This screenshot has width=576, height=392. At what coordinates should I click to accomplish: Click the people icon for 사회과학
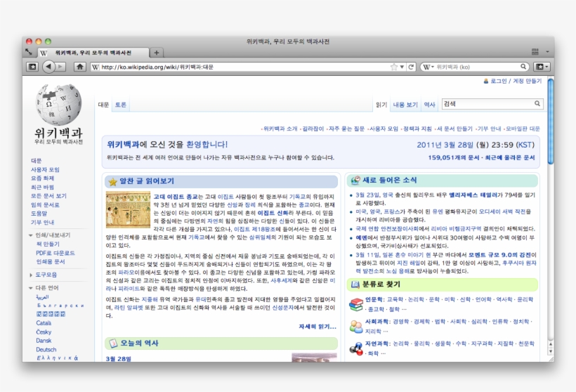pos(356,326)
